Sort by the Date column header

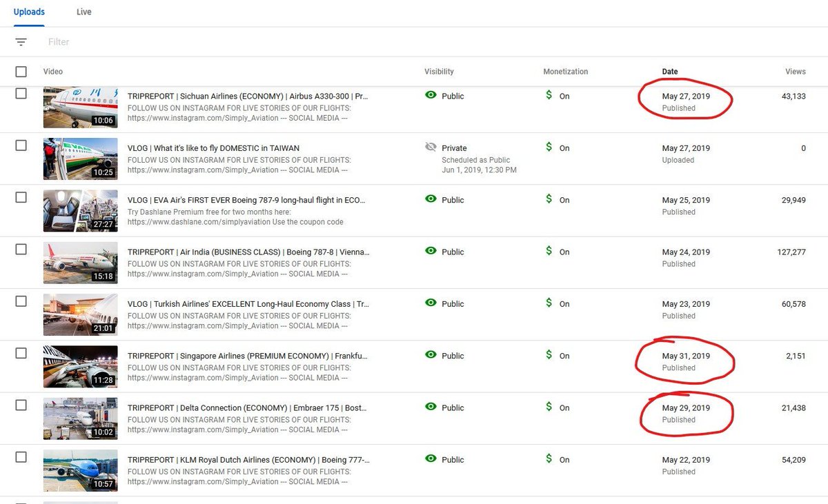click(x=670, y=72)
